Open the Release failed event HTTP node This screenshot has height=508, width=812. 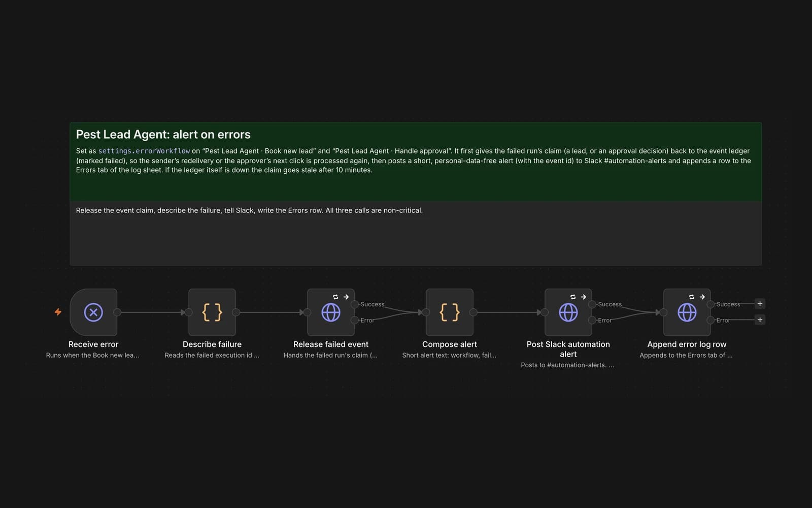[331, 312]
